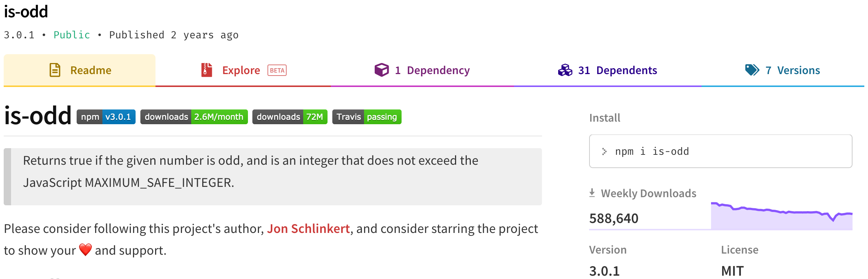
Task: Click the purple Dependency box icon
Action: click(x=382, y=70)
